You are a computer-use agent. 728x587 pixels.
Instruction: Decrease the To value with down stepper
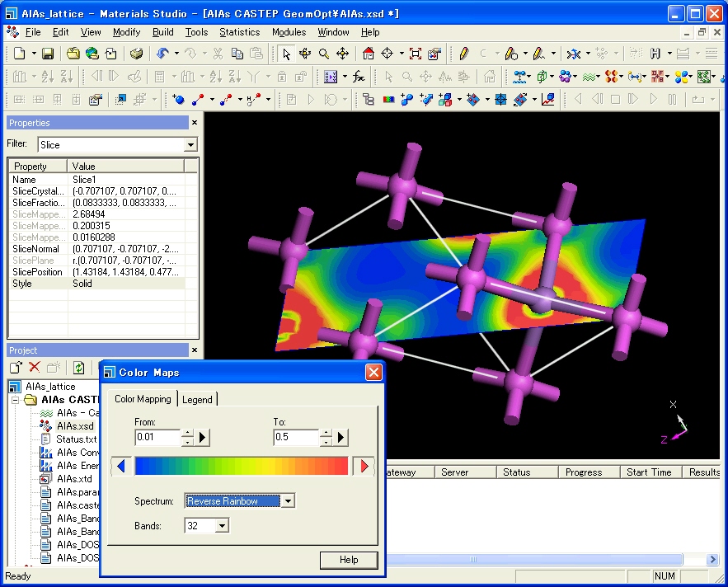pos(326,442)
